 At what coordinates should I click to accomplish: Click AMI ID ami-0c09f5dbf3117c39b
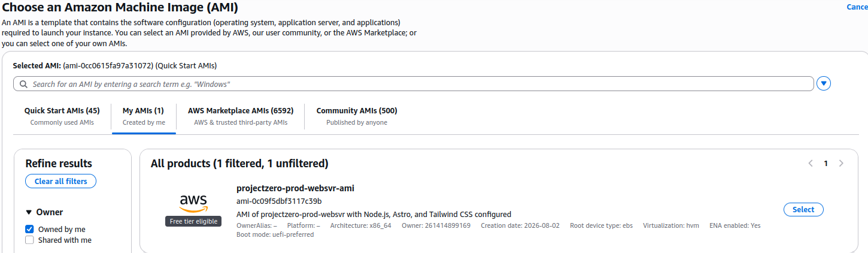pyautogui.click(x=279, y=201)
